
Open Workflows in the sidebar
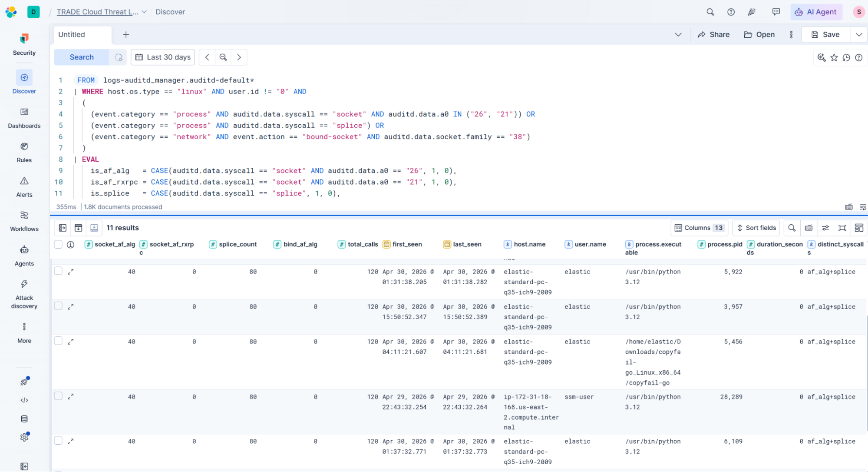(24, 221)
